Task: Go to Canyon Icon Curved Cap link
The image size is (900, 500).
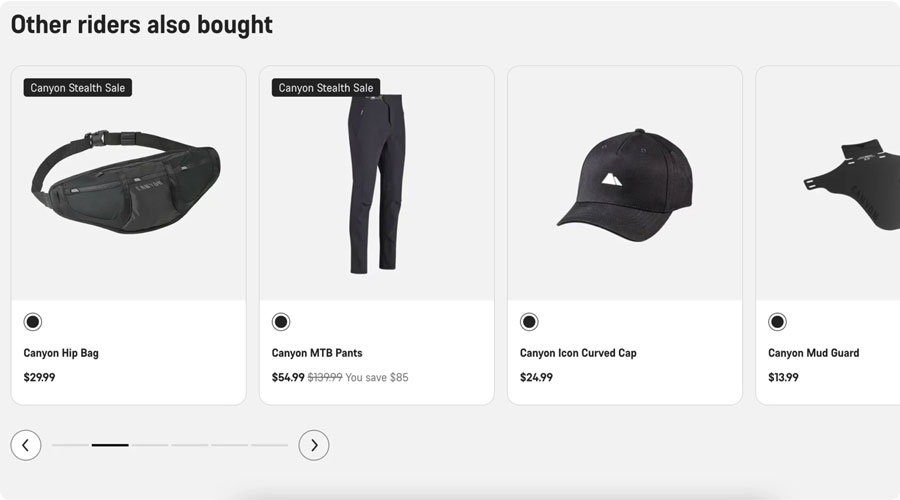Action: point(578,353)
